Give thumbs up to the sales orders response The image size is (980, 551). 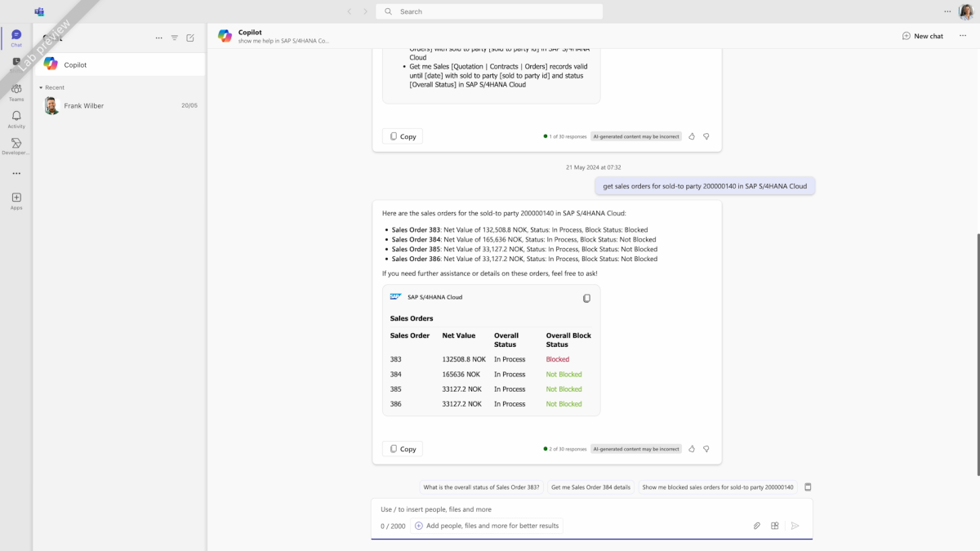point(692,449)
